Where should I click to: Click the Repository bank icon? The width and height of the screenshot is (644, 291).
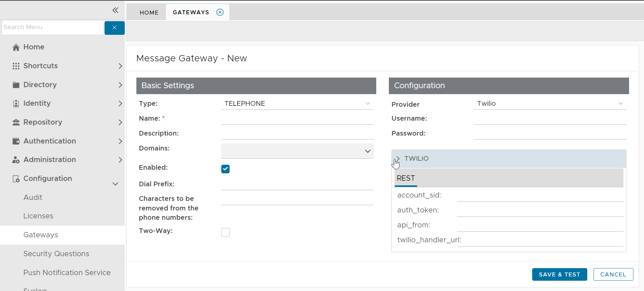(x=16, y=122)
